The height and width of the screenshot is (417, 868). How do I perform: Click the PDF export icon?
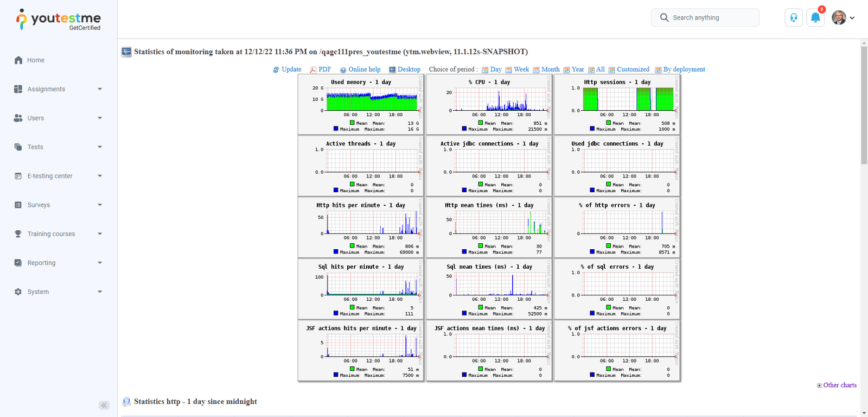pos(313,69)
